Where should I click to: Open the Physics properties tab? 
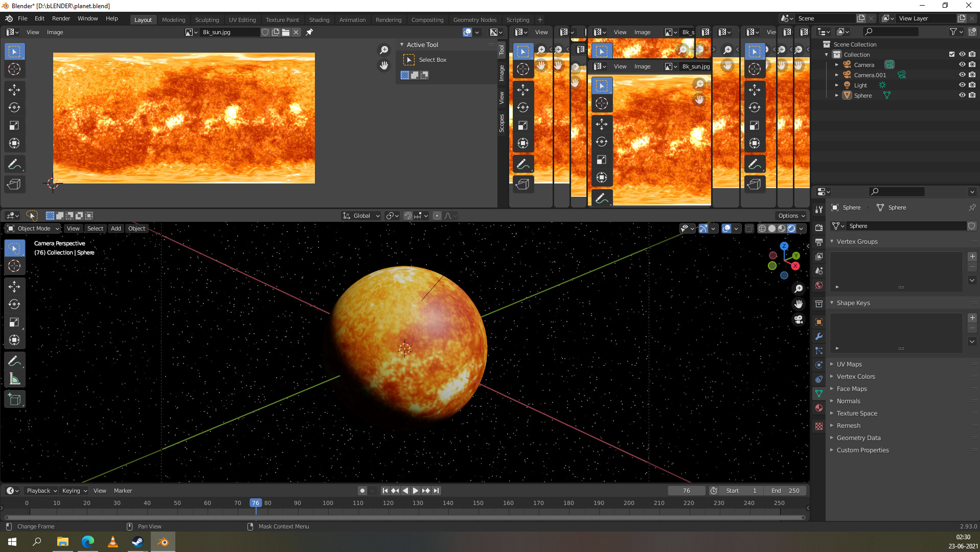tap(819, 365)
